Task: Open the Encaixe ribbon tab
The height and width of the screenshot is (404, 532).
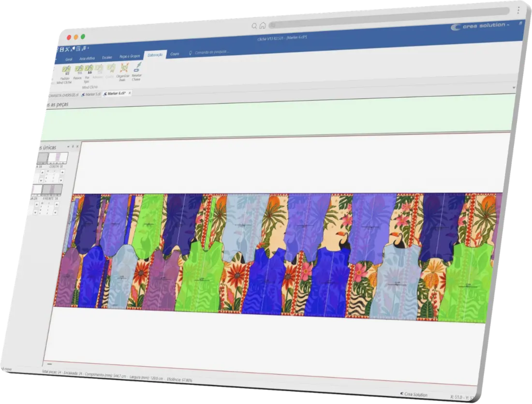Action: coord(107,58)
